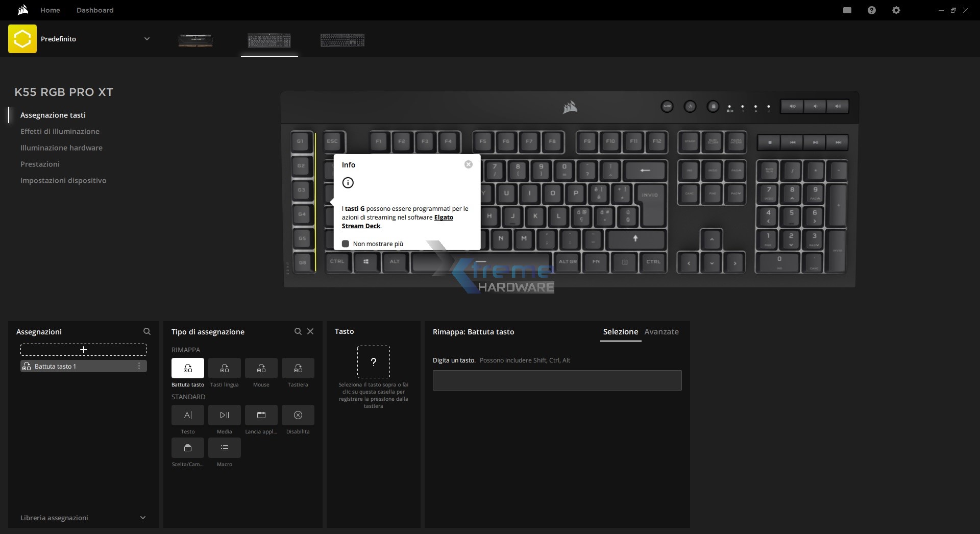Open Effetti di illuminazione section
The height and width of the screenshot is (534, 980).
[x=60, y=131]
